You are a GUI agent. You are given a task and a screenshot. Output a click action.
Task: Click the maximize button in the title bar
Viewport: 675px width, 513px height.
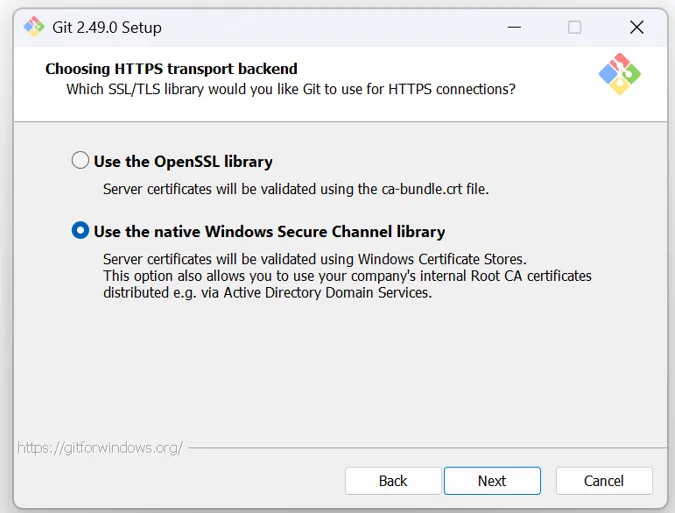(574, 27)
